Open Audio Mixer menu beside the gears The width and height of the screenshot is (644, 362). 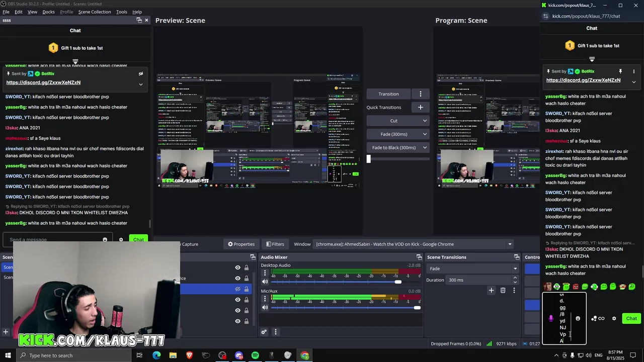click(275, 332)
